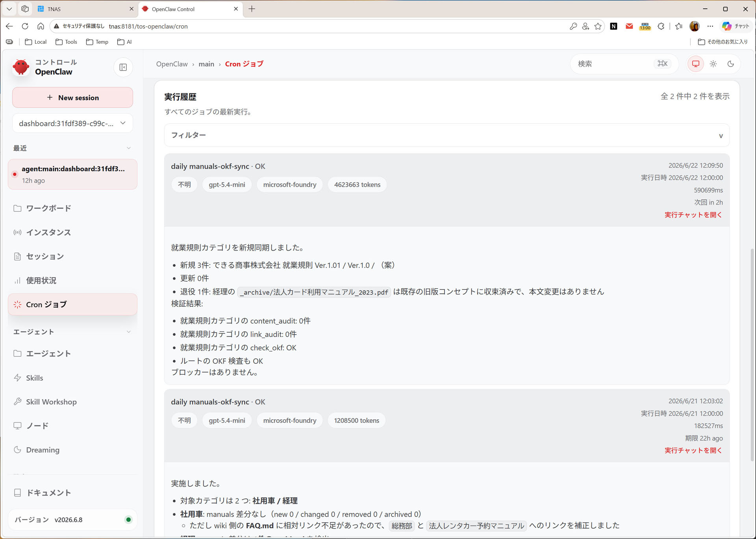Collapse the sidebar panel icon

(123, 67)
